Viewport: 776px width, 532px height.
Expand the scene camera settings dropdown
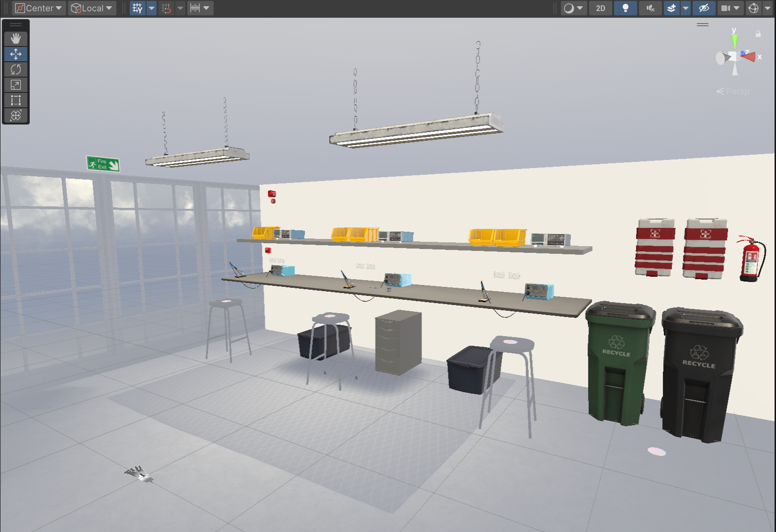point(736,8)
